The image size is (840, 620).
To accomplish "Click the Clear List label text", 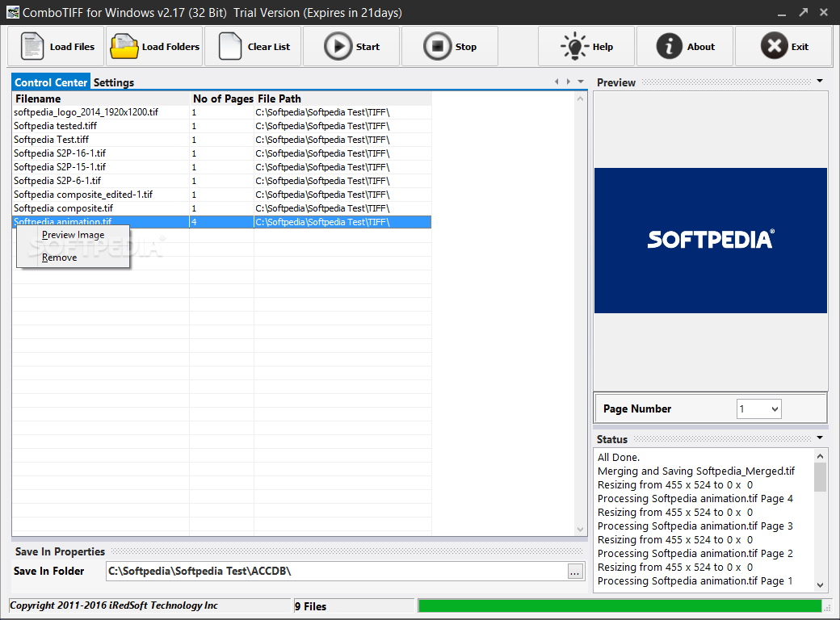I will pyautogui.click(x=268, y=47).
